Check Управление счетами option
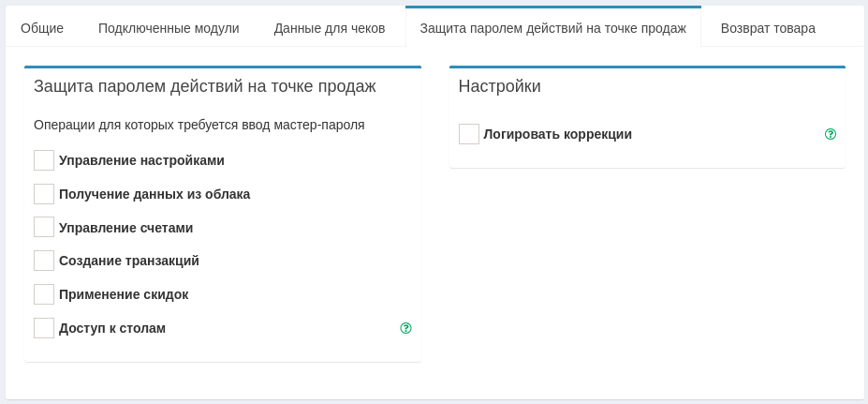Viewport: 868px width, 404px height. click(x=44, y=227)
